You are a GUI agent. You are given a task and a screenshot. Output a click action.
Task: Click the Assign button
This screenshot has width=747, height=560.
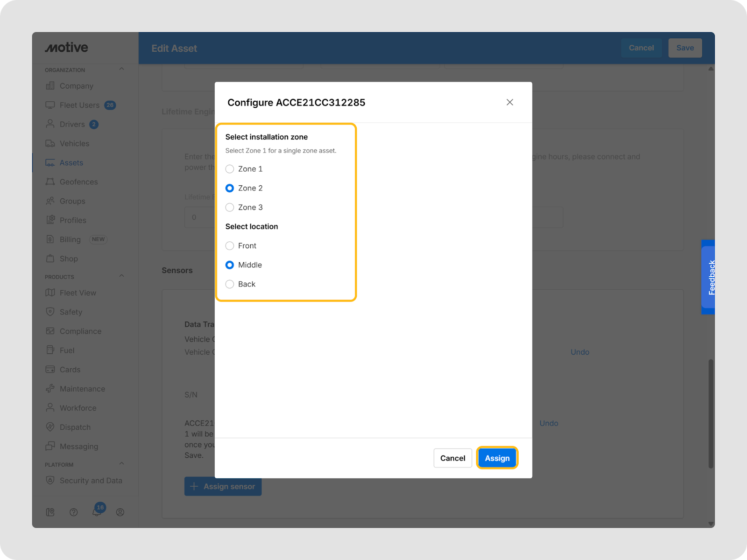[x=497, y=458]
